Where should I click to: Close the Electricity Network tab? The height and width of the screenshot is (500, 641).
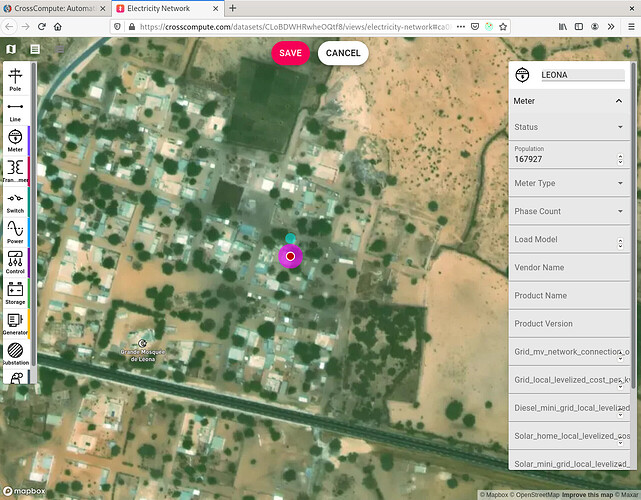(215, 8)
